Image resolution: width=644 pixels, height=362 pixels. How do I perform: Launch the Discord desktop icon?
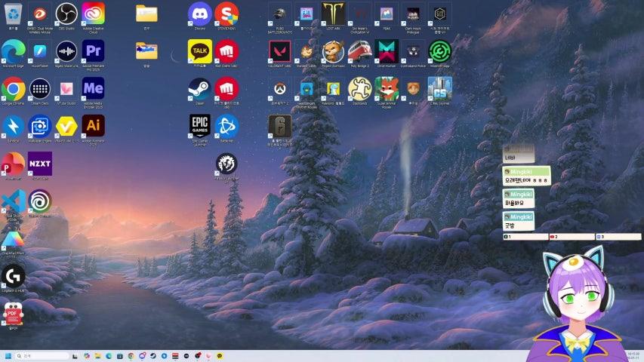[199, 14]
